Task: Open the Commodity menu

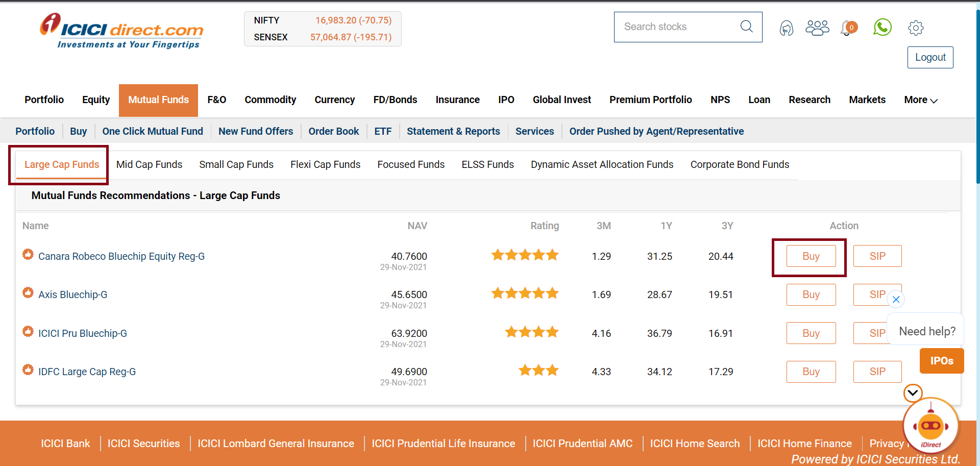Action: point(270,100)
